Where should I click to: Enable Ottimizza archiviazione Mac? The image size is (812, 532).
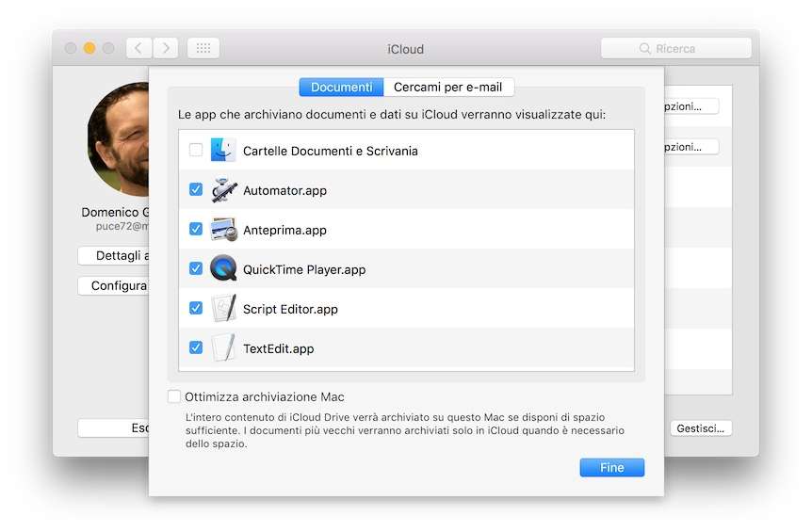pos(174,397)
